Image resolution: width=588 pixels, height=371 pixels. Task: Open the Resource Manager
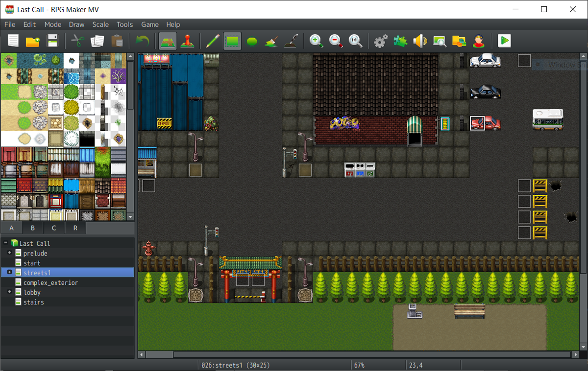click(459, 41)
